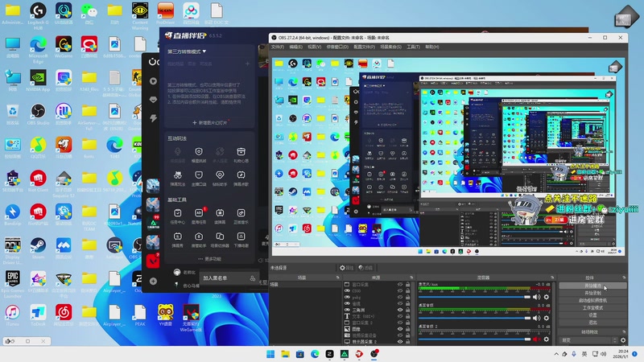Click the 加入黑名单 field
The width and height of the screenshot is (644, 362).
coord(229,278)
